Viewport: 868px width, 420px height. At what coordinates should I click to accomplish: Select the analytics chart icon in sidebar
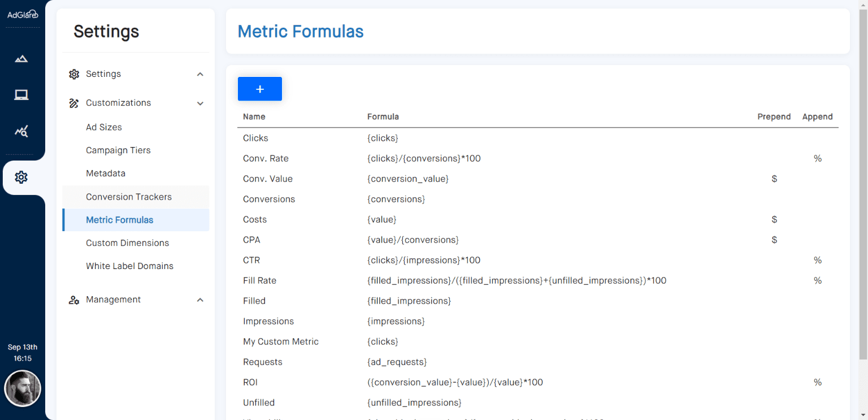21,131
